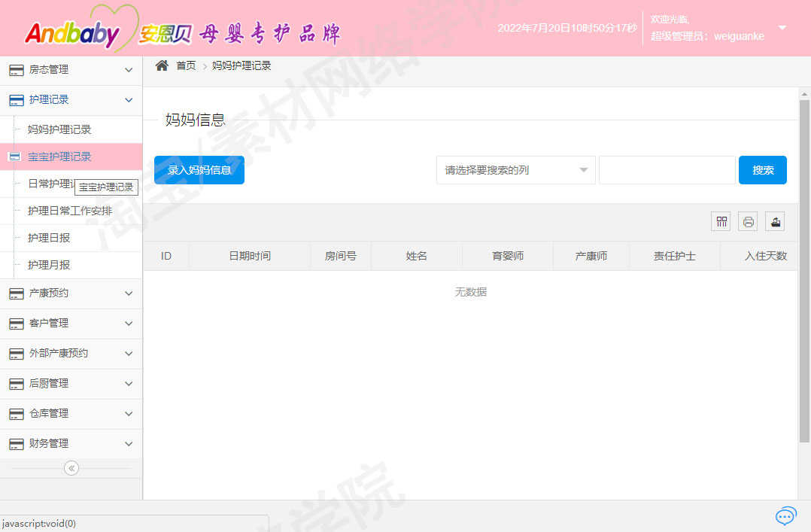Go to 首页 breadcrumb link
Image resolution: width=811 pixels, height=532 pixels.
pyautogui.click(x=186, y=65)
